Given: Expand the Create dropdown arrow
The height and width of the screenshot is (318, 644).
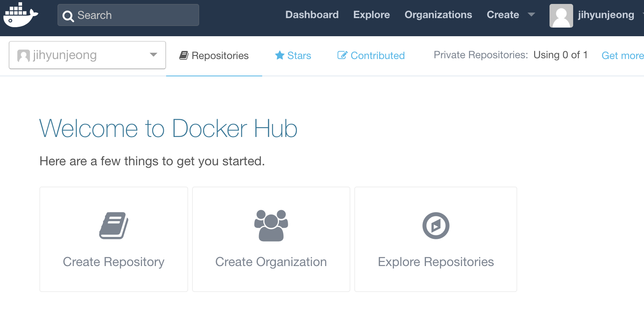Looking at the screenshot, I should pyautogui.click(x=531, y=15).
